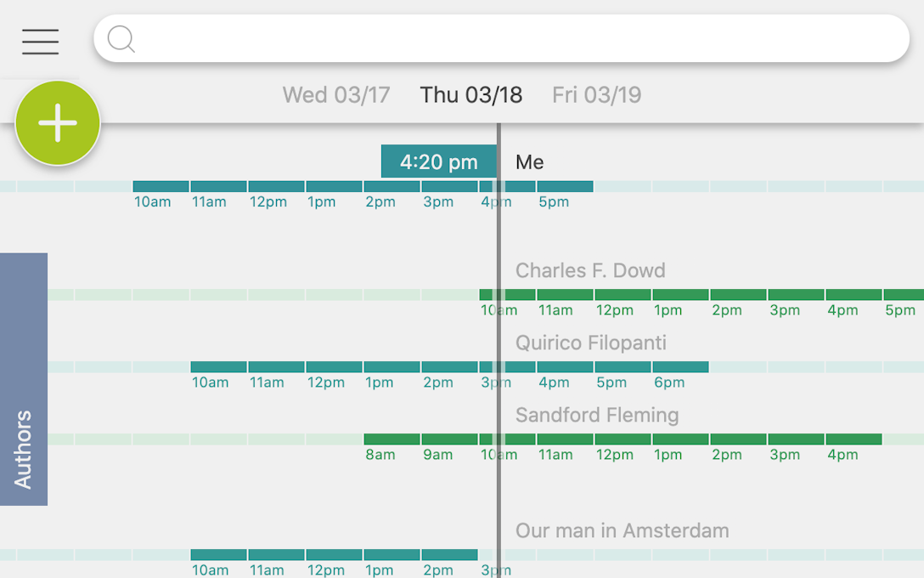Open Our man in Amsterdam entry

(623, 530)
